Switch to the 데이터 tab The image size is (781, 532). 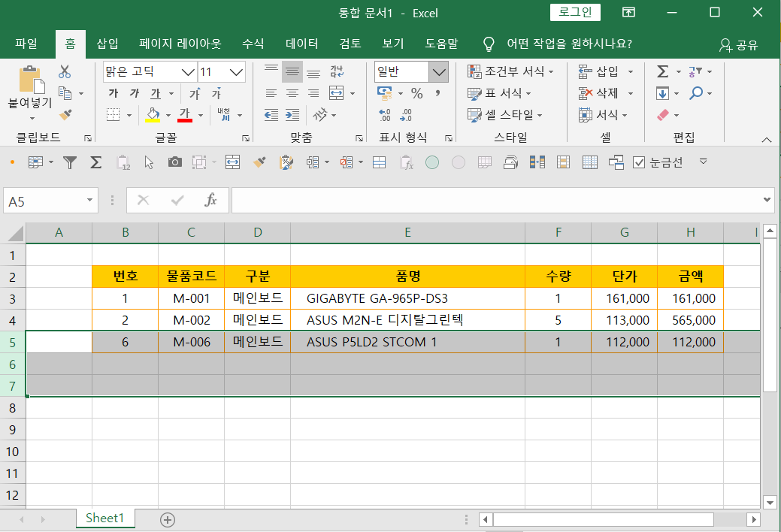[302, 44]
